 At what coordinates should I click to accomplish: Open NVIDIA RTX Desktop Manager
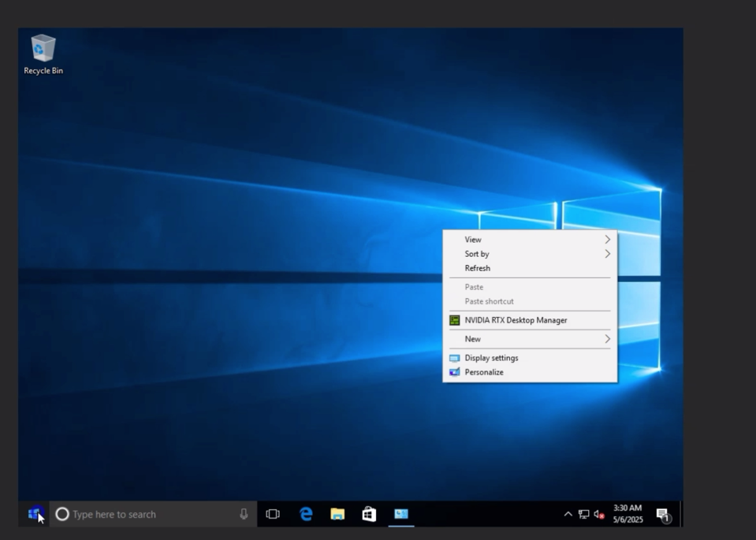coord(530,320)
